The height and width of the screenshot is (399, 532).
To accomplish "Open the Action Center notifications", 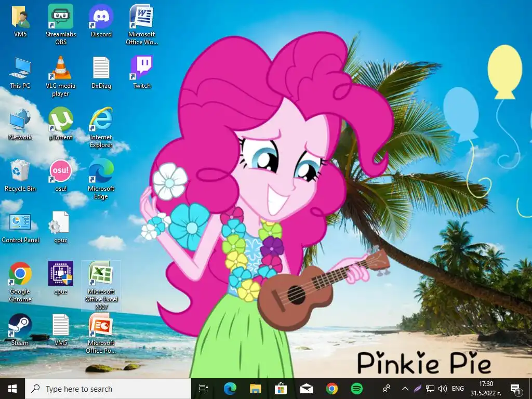I will pos(516,389).
